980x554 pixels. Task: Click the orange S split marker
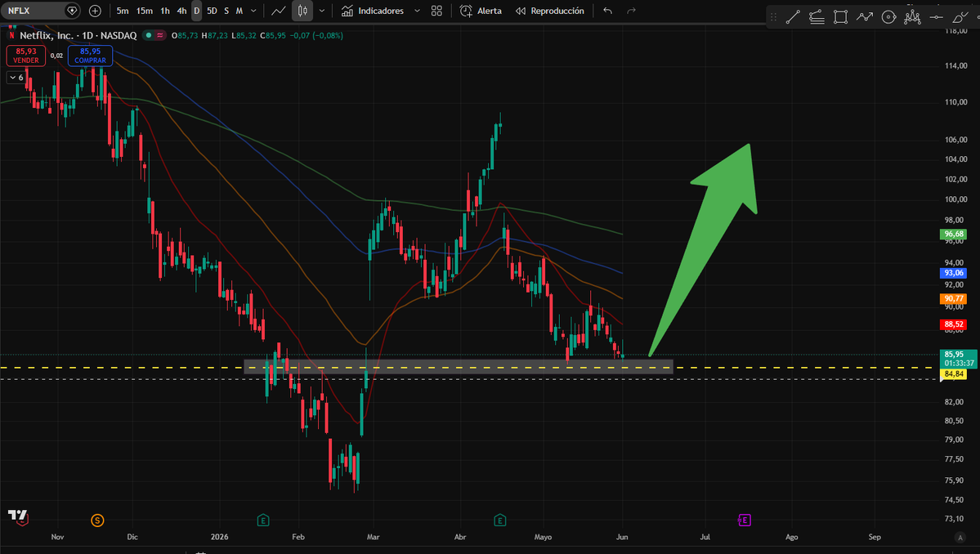(97, 520)
